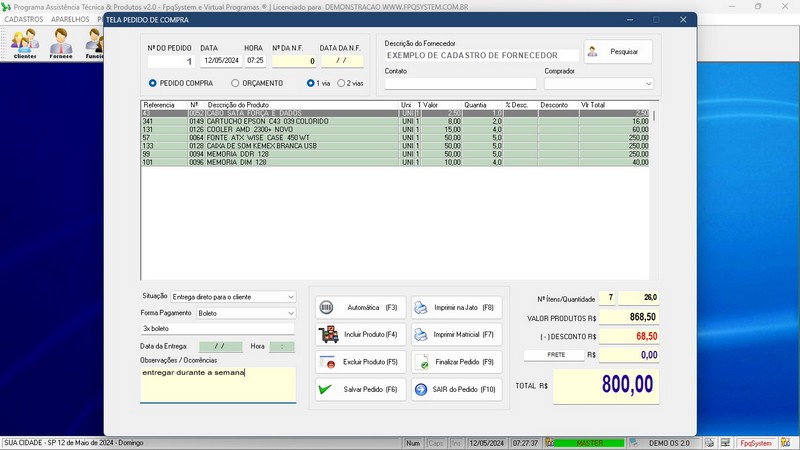Click blue arrow icon of SAIR do Pedido
Viewport: 800px width, 450px height.
pyautogui.click(x=421, y=389)
